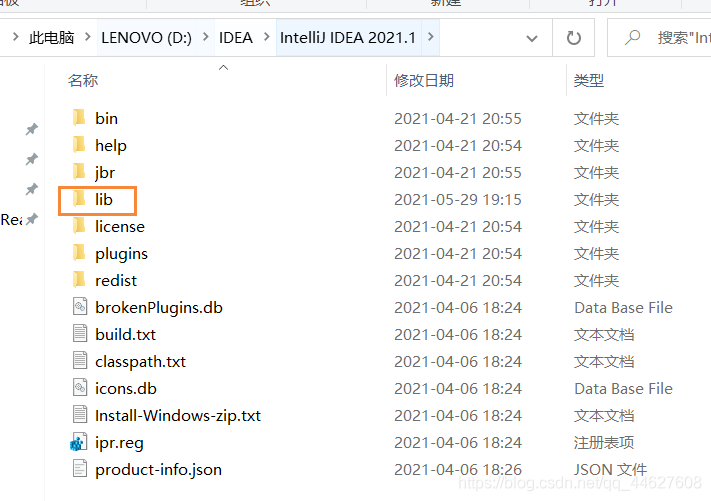Select the help folder icon
711x501 pixels.
coord(79,145)
